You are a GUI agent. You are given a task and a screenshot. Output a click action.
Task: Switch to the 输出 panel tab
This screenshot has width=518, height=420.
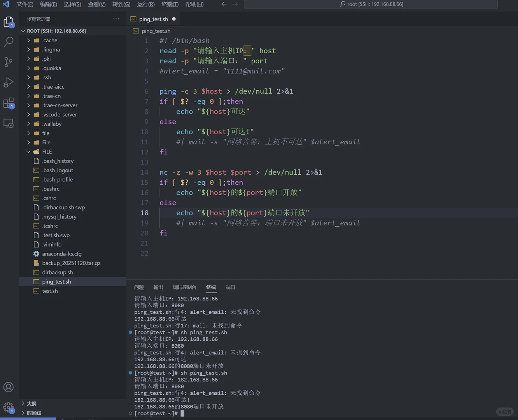coord(158,287)
